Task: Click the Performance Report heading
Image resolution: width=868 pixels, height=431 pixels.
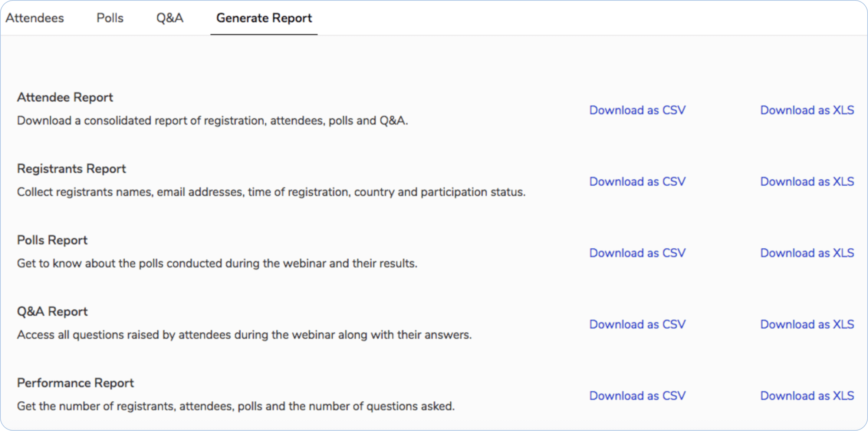Action: [75, 383]
